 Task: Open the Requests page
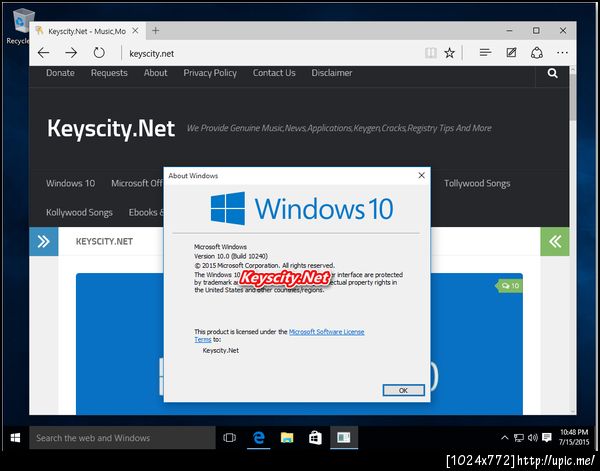click(109, 73)
